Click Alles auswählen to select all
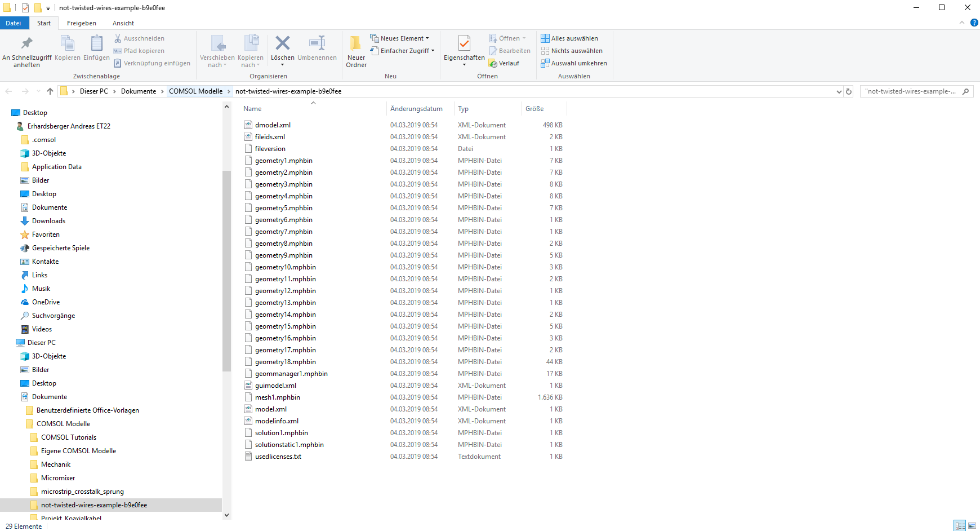The height and width of the screenshot is (531, 980). [x=569, y=38]
